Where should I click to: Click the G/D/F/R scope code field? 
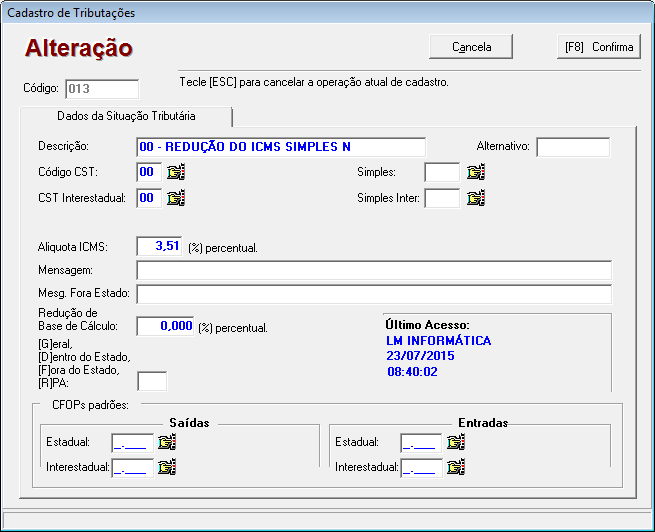coord(152,380)
